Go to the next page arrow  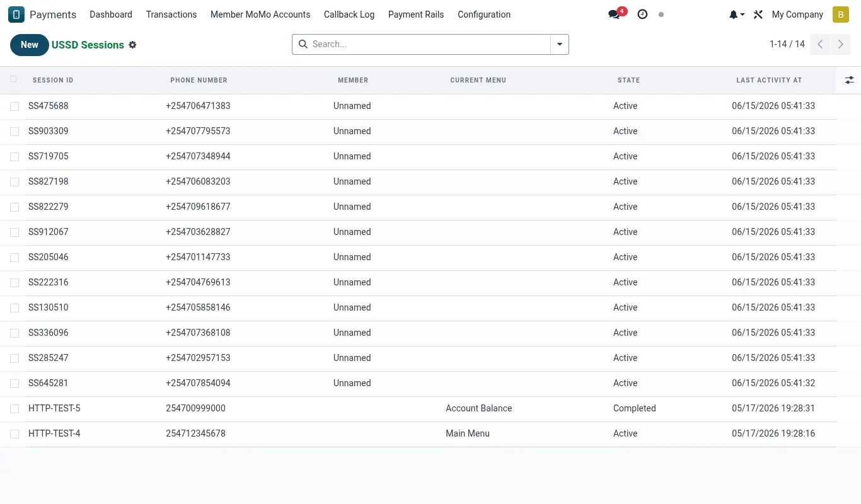pos(841,44)
